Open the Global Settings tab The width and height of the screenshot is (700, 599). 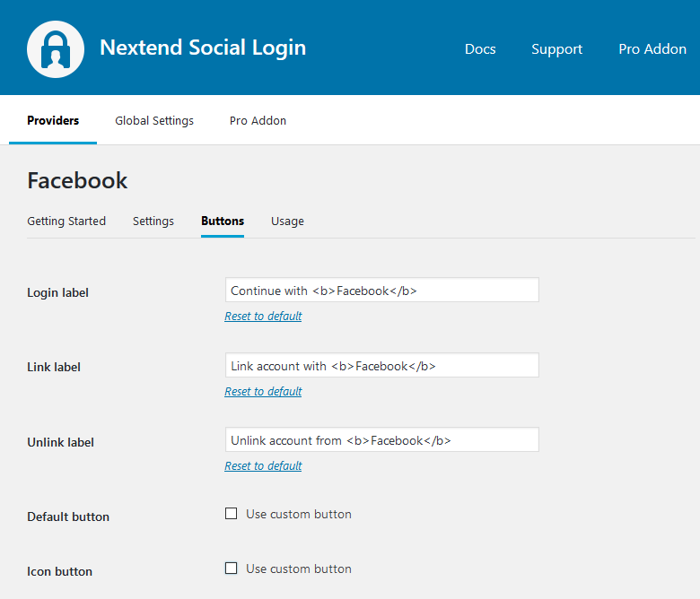click(154, 120)
